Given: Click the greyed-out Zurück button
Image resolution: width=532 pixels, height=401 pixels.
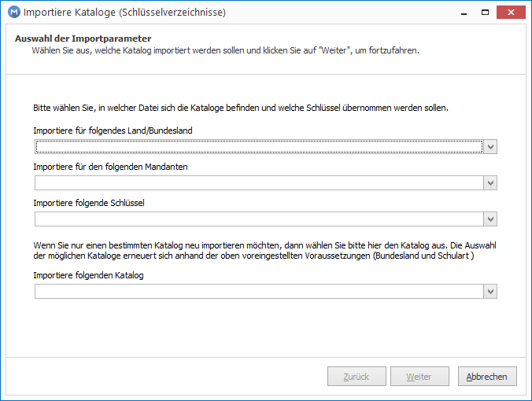Looking at the screenshot, I should [x=357, y=377].
